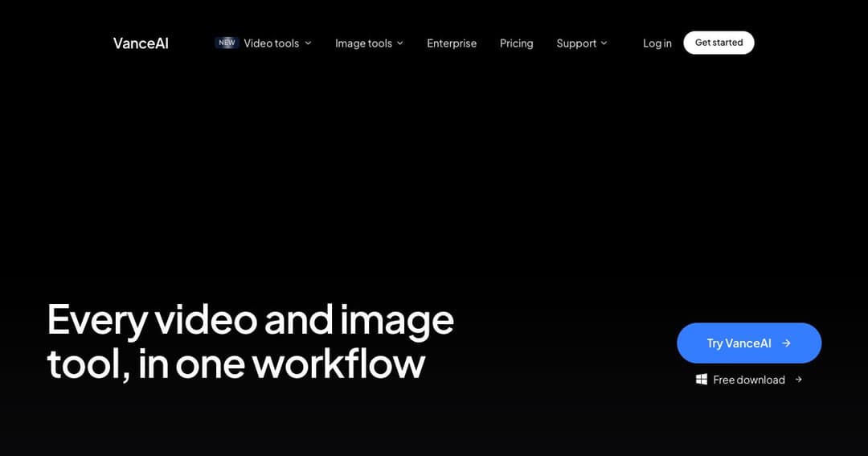Image resolution: width=868 pixels, height=456 pixels.
Task: Expand the Video tools chevron arrow
Action: point(309,43)
